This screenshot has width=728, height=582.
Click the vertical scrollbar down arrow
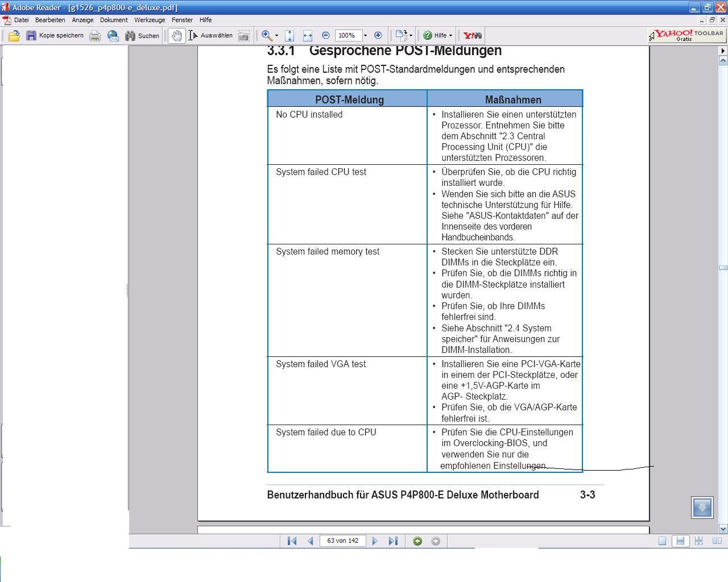[723, 529]
